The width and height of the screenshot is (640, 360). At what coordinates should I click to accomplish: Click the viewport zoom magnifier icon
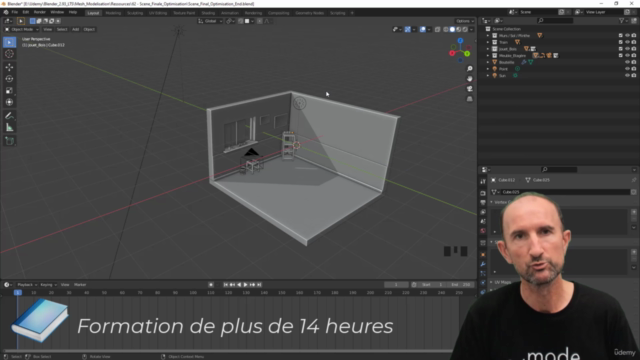click(469, 69)
